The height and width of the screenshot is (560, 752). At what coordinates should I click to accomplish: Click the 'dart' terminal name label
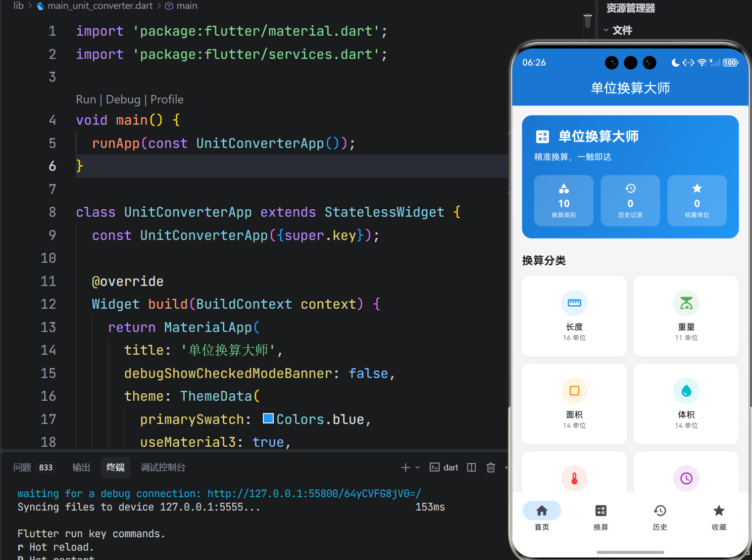point(451,467)
